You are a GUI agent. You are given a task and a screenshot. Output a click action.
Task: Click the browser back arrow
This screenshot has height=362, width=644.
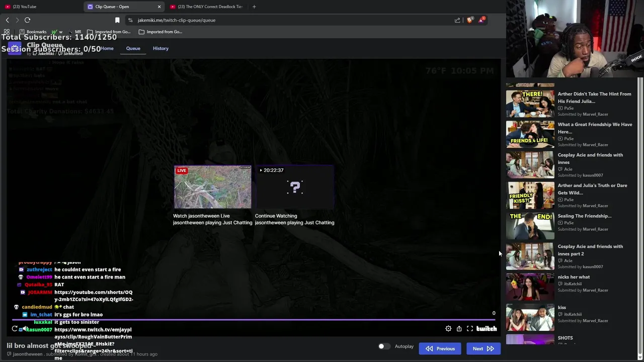click(x=7, y=20)
